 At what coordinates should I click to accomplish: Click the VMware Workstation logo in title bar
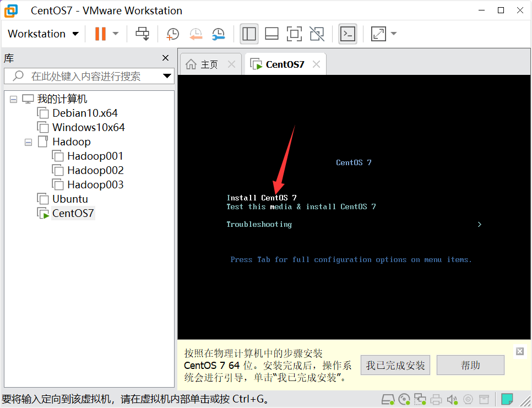click(11, 11)
